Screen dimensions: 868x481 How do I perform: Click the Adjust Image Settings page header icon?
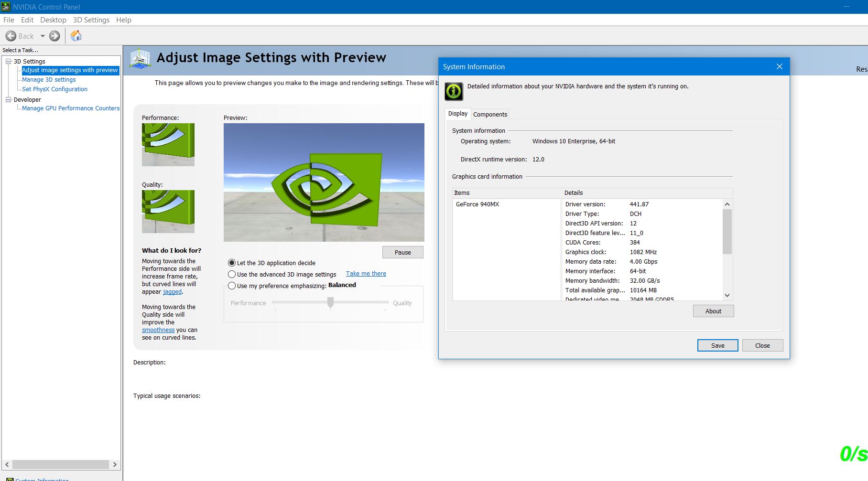click(140, 58)
